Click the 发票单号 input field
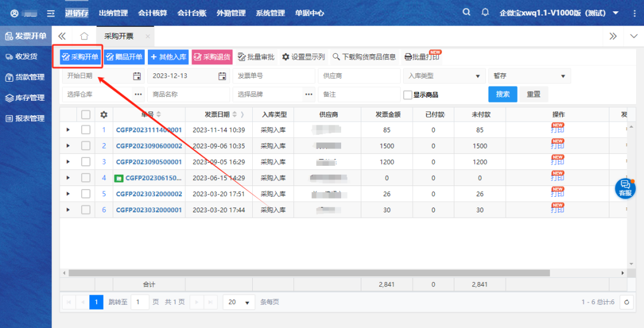This screenshot has width=644, height=328. coord(274,76)
